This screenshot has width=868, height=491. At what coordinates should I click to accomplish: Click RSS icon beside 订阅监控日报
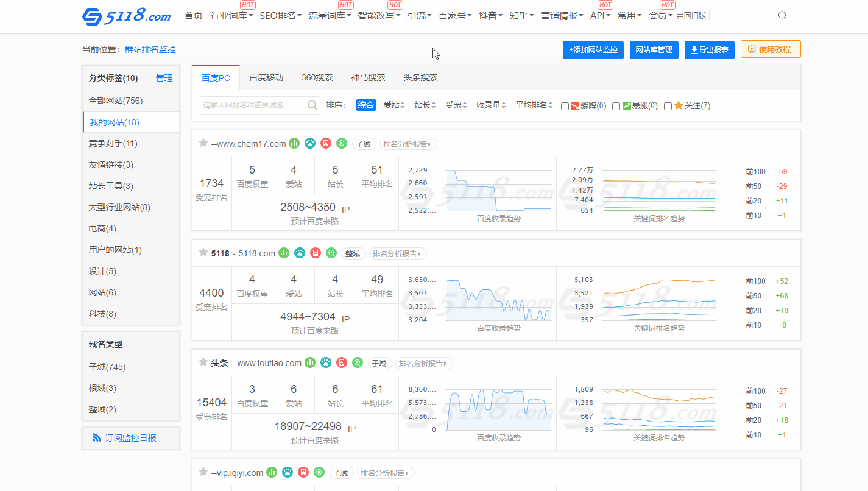pyautogui.click(x=97, y=438)
